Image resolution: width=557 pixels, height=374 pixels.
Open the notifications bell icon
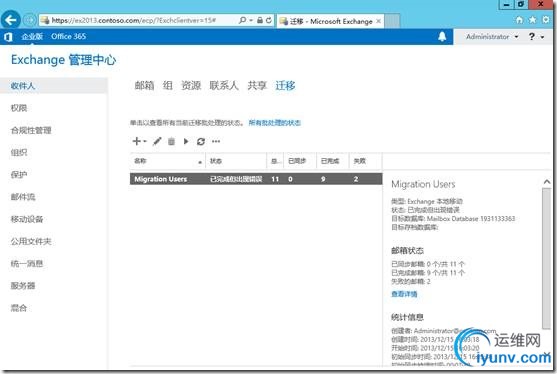(x=442, y=37)
